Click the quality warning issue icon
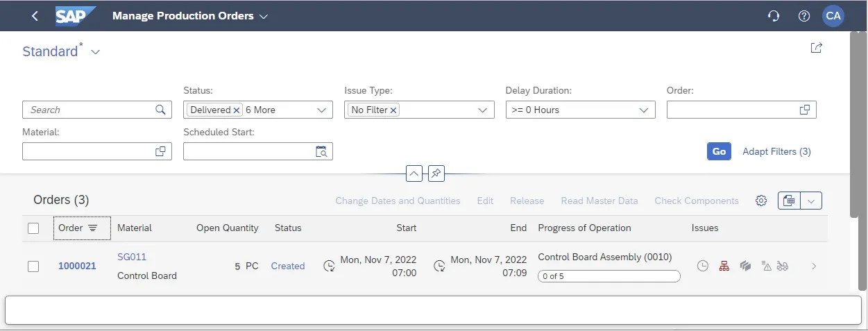This screenshot has width=868, height=331. click(767, 266)
